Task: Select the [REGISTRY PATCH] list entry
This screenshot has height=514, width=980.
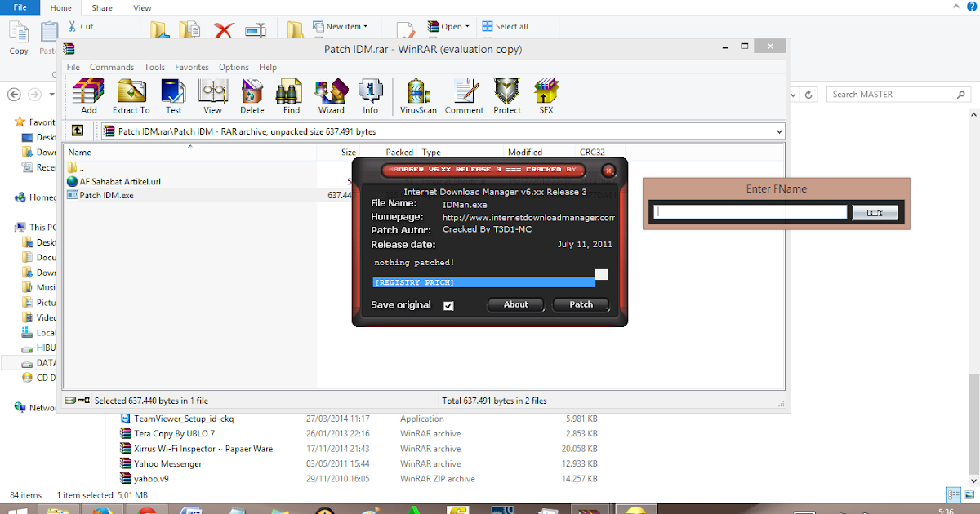Action: [x=483, y=282]
